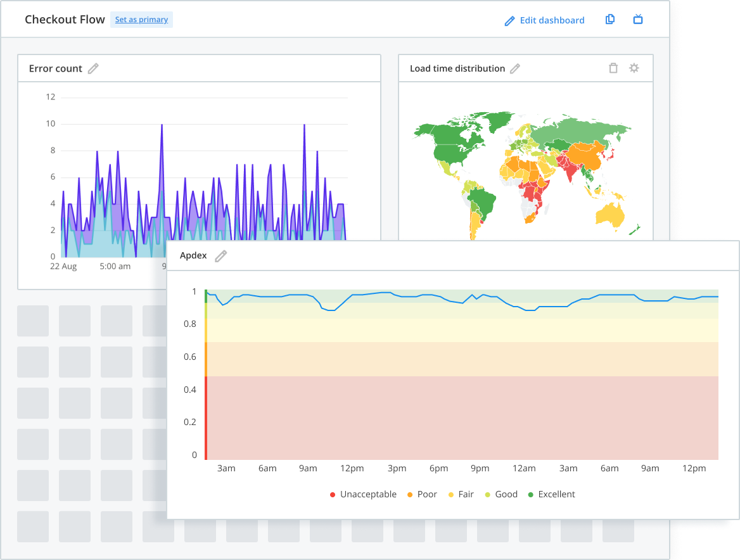Open Edit dashboard
This screenshot has height=560, width=740.
coord(551,20)
